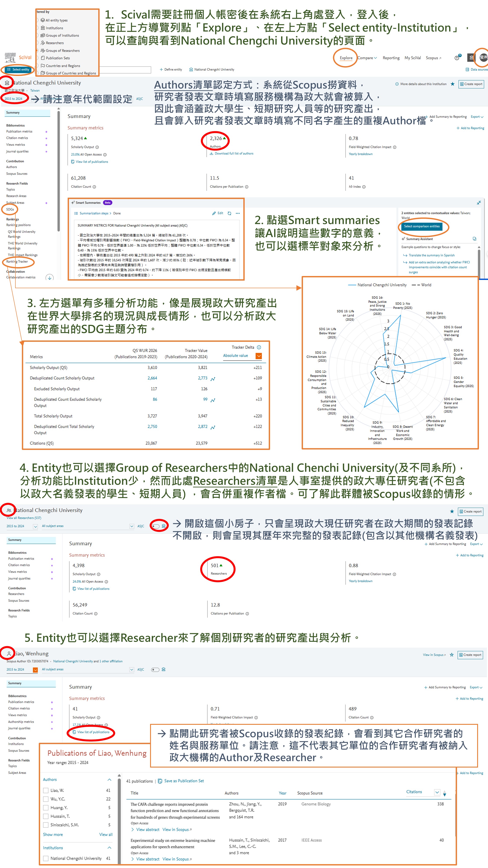Open 'Authorship metrics' in Liao page sidebar
Viewport: 488px width, 868px height.
click(21, 722)
